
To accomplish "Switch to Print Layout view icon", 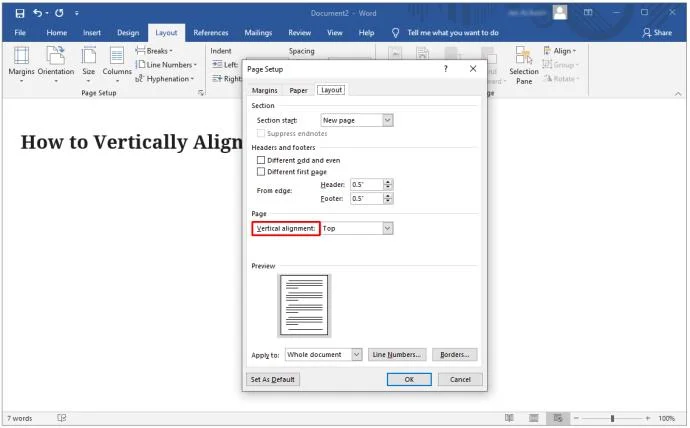I will (533, 418).
